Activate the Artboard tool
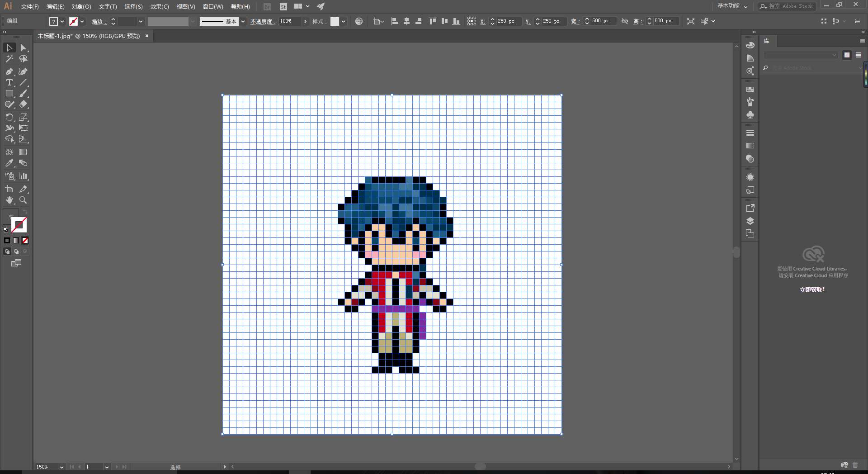Screen dimensions: 868x474 tap(9, 189)
